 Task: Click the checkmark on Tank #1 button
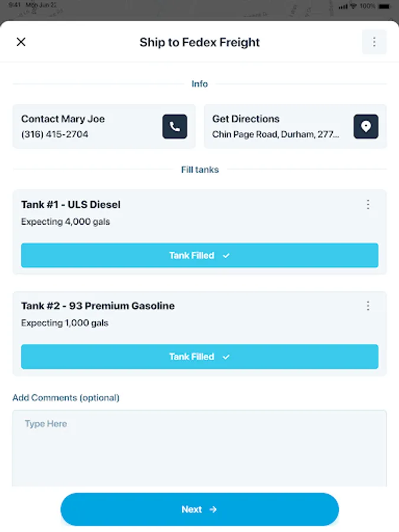[x=226, y=255]
